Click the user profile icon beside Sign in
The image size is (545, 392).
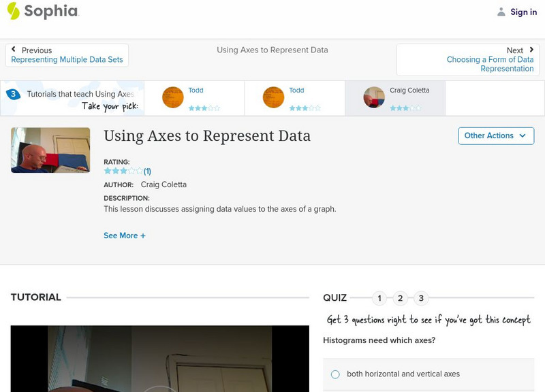(501, 12)
